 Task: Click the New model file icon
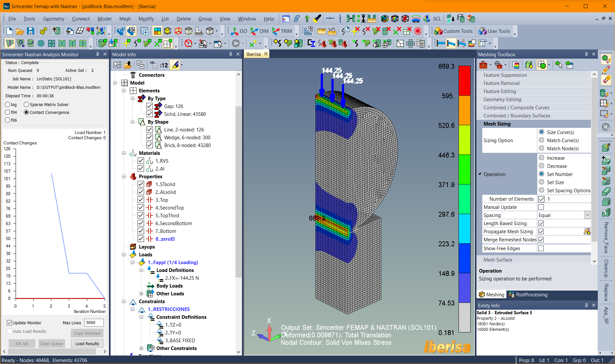pos(9,31)
